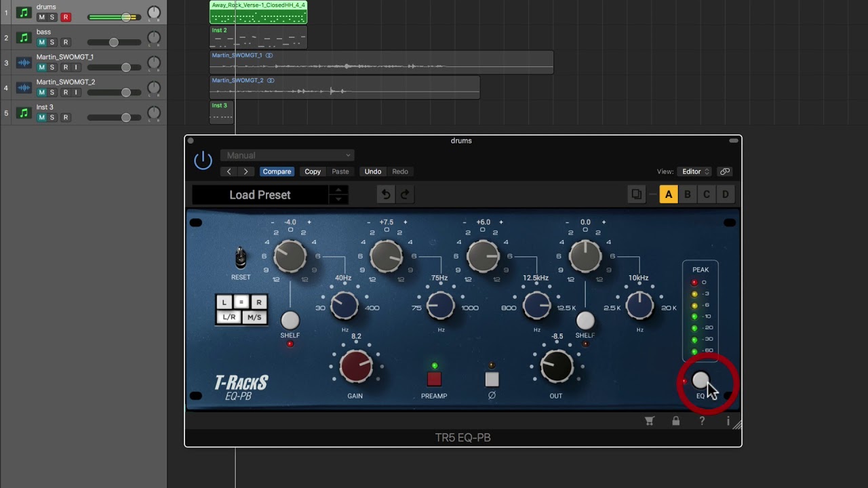Open the Load Preset field
Screen dimensions: 868x488
pyautogui.click(x=260, y=195)
